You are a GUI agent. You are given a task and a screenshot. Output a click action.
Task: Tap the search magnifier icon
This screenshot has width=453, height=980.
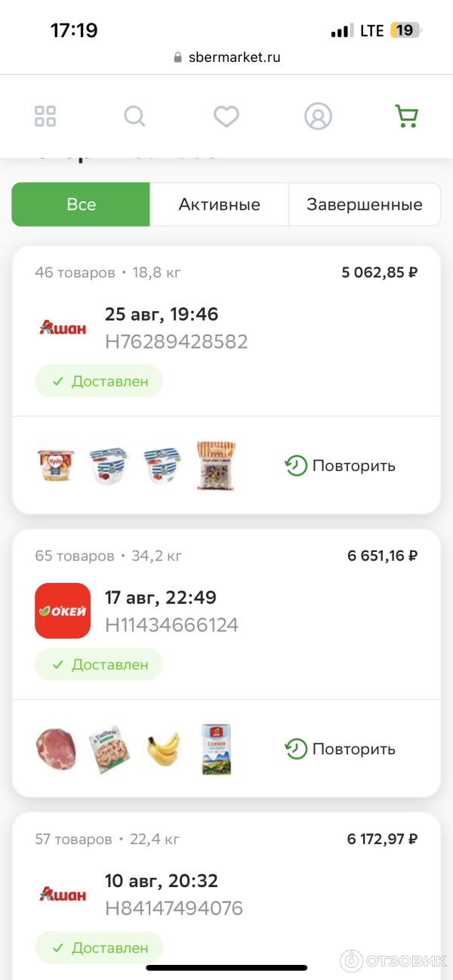coord(134,116)
